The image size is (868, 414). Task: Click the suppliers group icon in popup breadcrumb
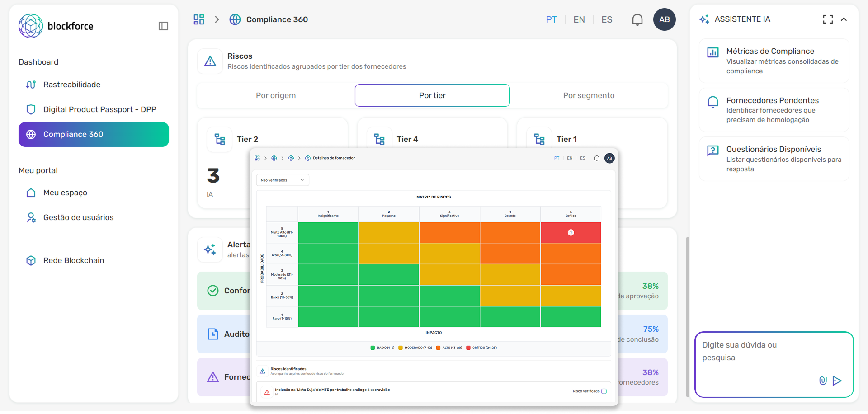[x=291, y=158]
